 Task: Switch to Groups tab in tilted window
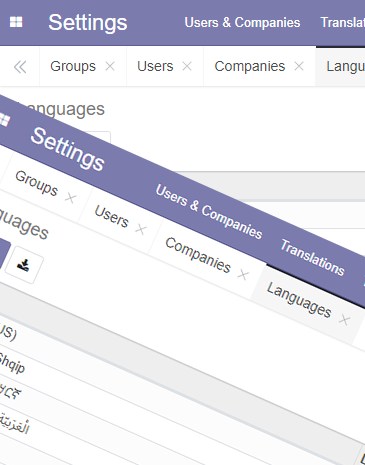37,183
